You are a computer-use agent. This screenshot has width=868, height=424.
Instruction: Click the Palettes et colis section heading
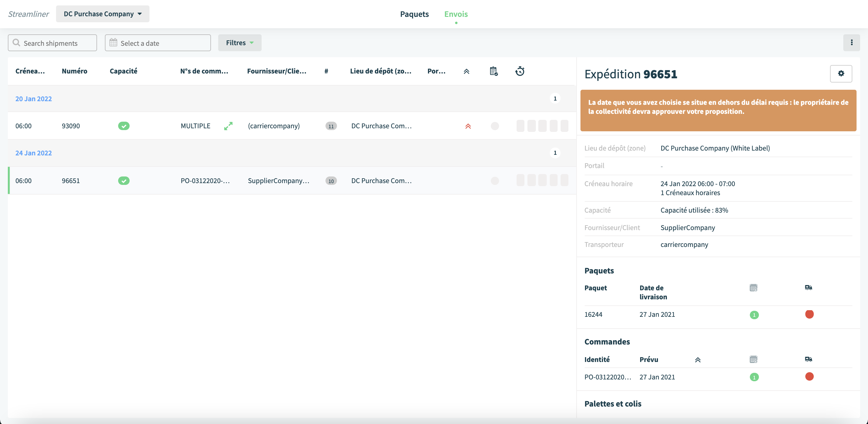613,404
